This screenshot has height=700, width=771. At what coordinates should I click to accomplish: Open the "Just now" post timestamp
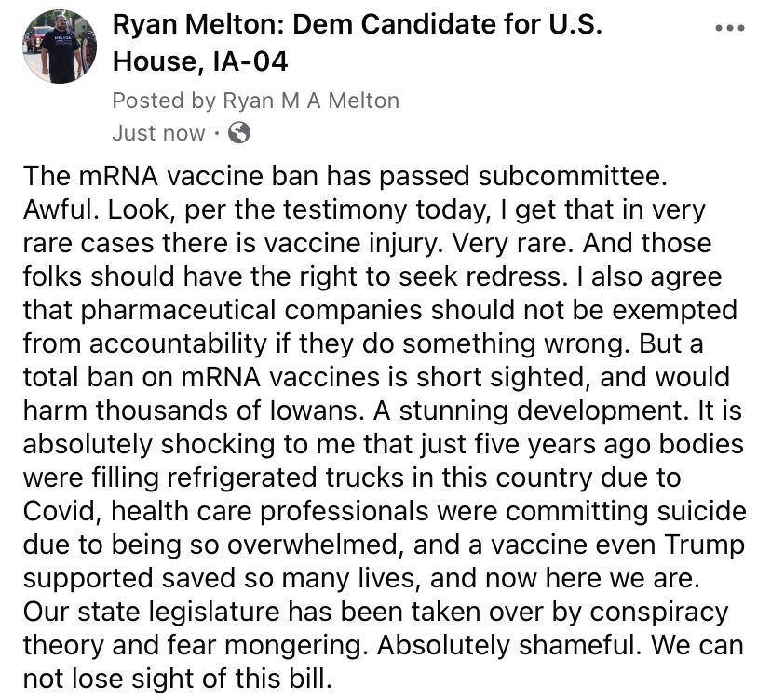tap(158, 133)
